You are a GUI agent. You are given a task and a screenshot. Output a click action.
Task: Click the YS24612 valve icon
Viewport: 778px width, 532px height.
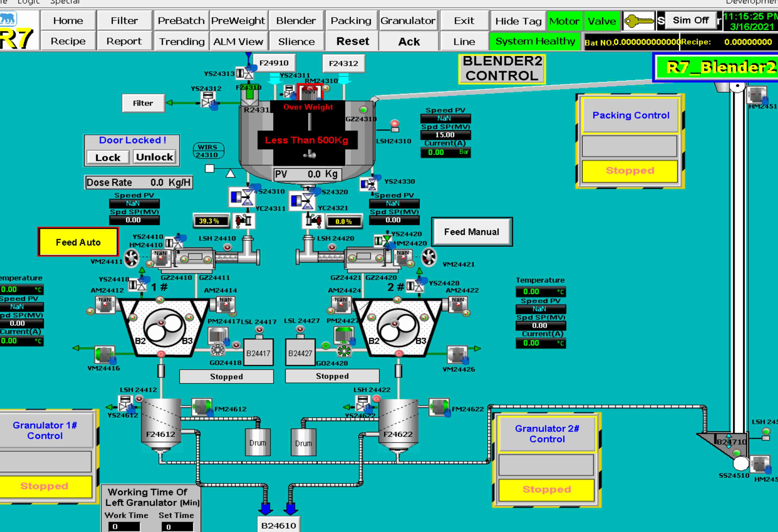click(x=125, y=404)
